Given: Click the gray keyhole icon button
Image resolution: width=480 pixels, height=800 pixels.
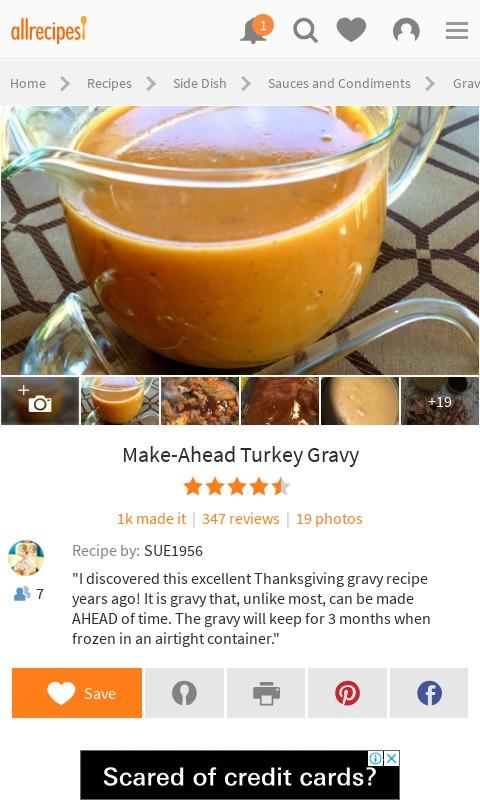Looking at the screenshot, I should coord(184,693).
